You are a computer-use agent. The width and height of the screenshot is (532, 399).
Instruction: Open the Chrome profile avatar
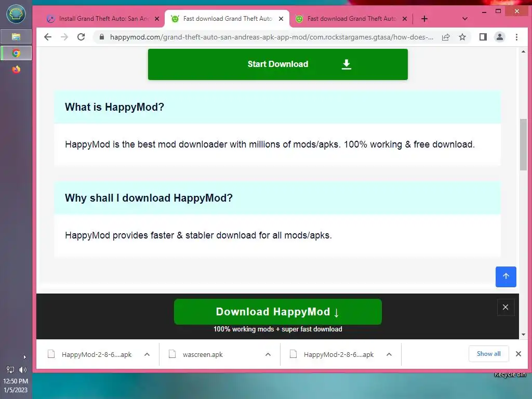click(x=500, y=37)
